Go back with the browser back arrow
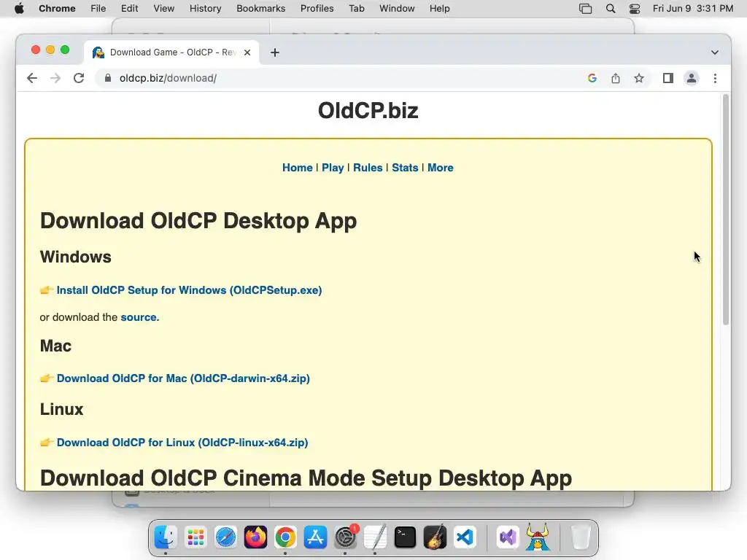The height and width of the screenshot is (560, 747). pyautogui.click(x=32, y=78)
